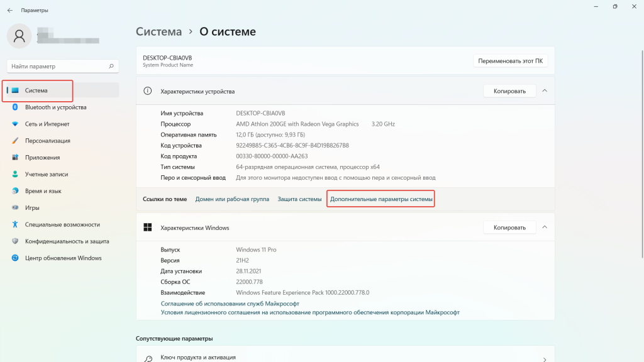The image size is (644, 362).
Task: Click the version value 21H2
Action: (x=242, y=260)
